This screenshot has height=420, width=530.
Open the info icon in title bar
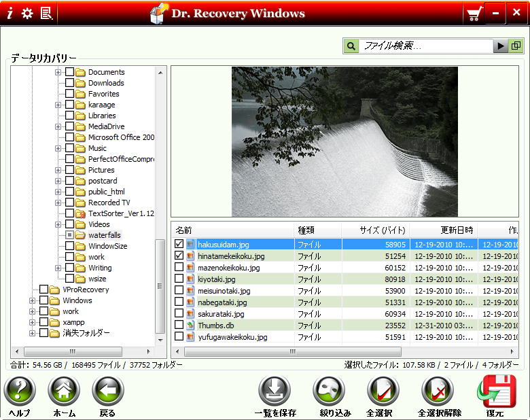tap(10, 13)
